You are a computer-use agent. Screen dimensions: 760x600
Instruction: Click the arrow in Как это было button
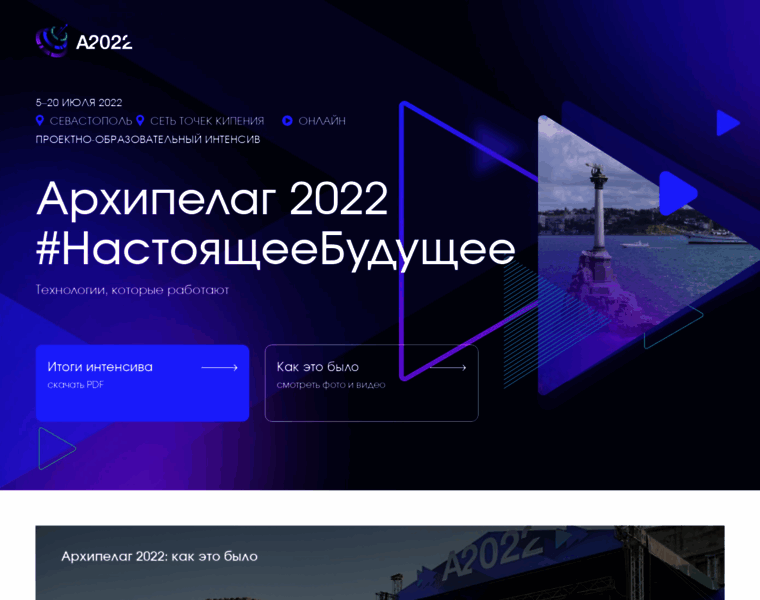448,367
